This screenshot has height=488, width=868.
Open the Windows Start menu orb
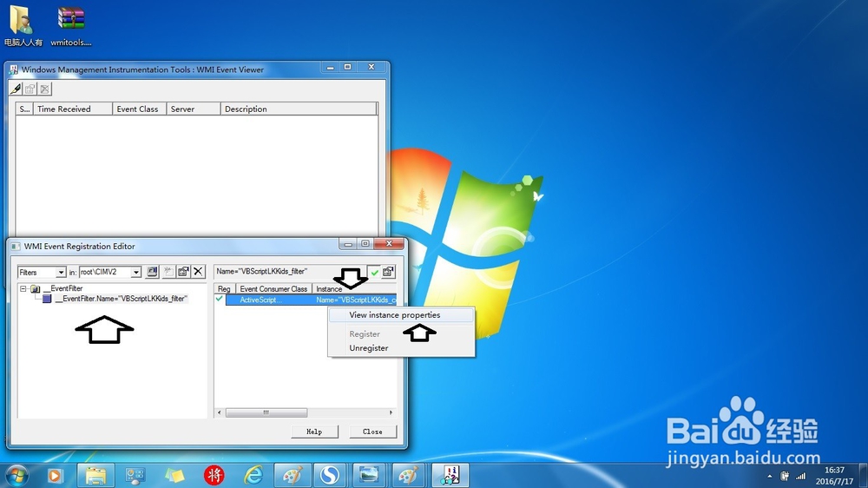tap(16, 475)
